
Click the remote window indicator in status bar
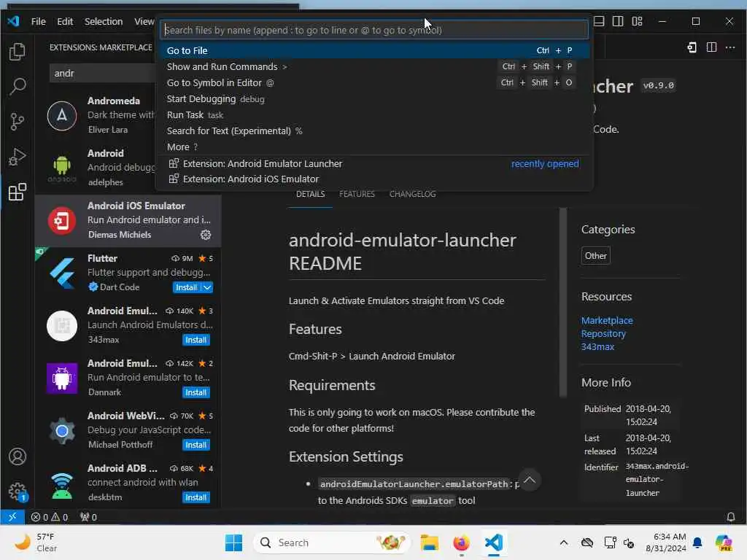pyautogui.click(x=12, y=517)
